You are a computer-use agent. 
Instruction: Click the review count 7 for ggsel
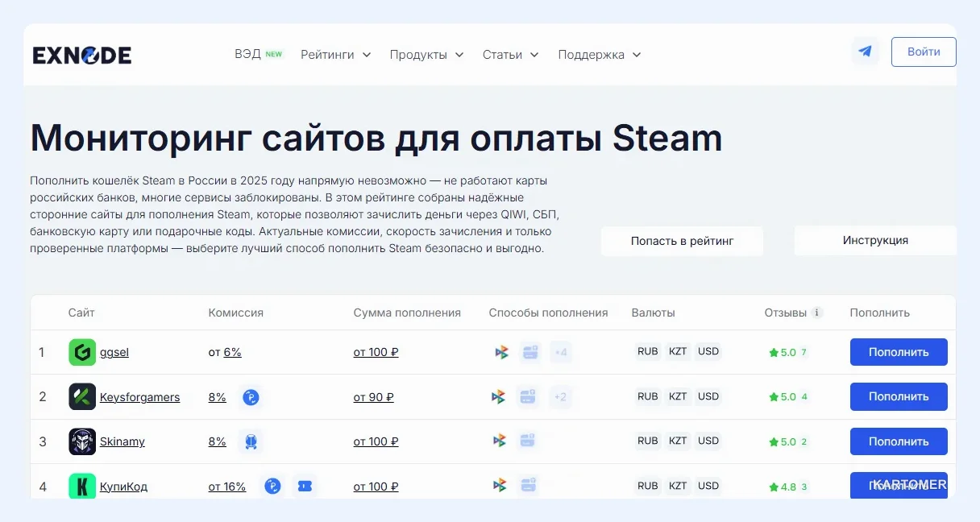point(804,352)
